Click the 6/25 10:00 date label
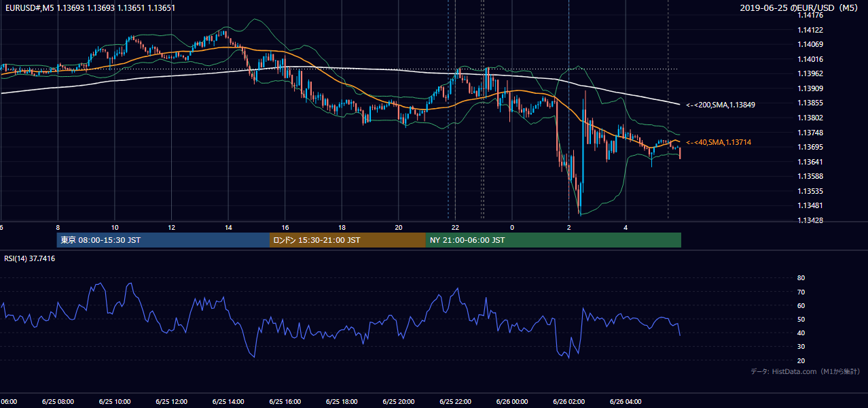Viewport: 868px width, 408px height. [115, 401]
